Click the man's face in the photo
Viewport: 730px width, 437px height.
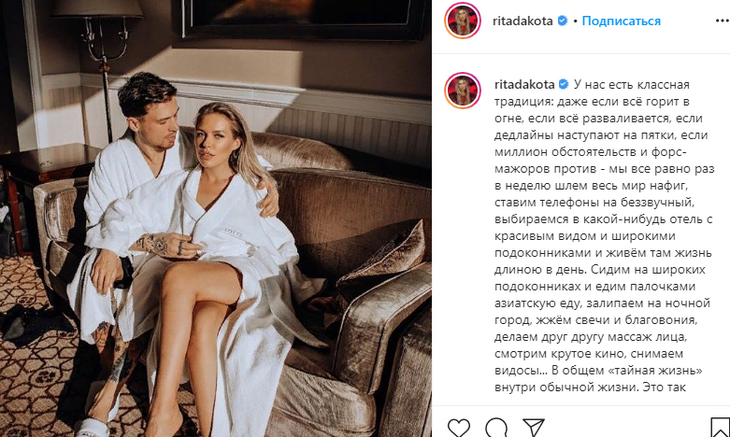pos(160,124)
